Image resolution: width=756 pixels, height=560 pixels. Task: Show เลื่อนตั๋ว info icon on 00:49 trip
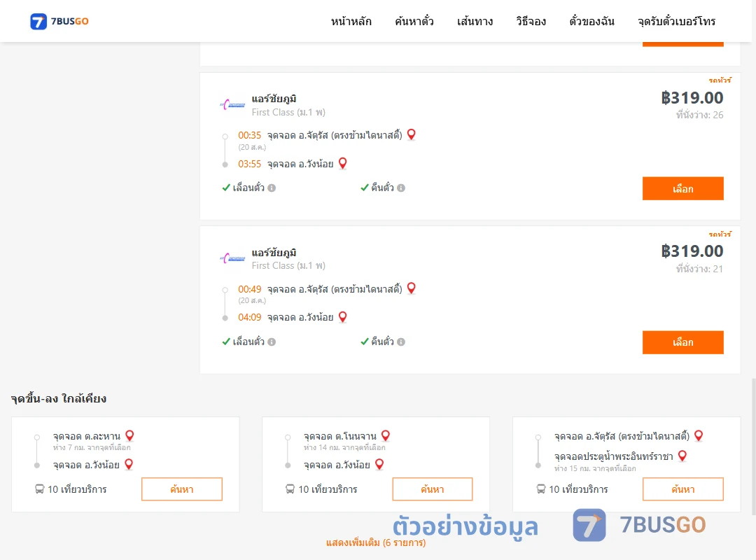272,342
